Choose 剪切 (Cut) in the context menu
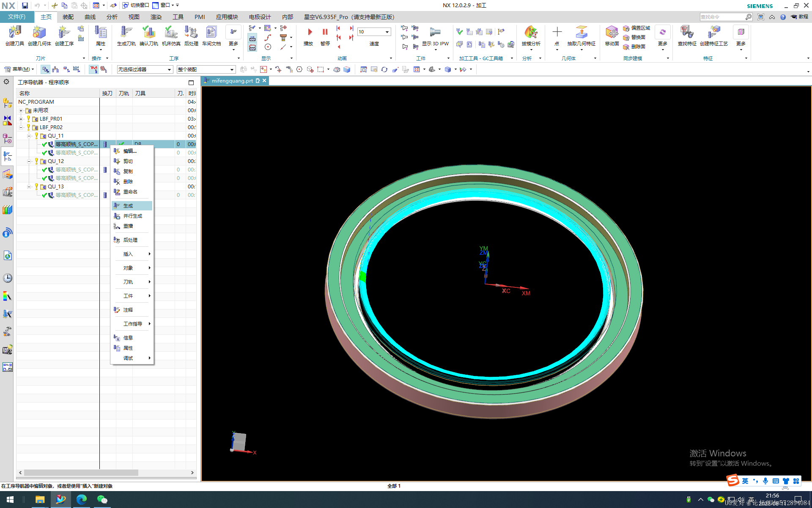This screenshot has width=812, height=508. click(132, 161)
